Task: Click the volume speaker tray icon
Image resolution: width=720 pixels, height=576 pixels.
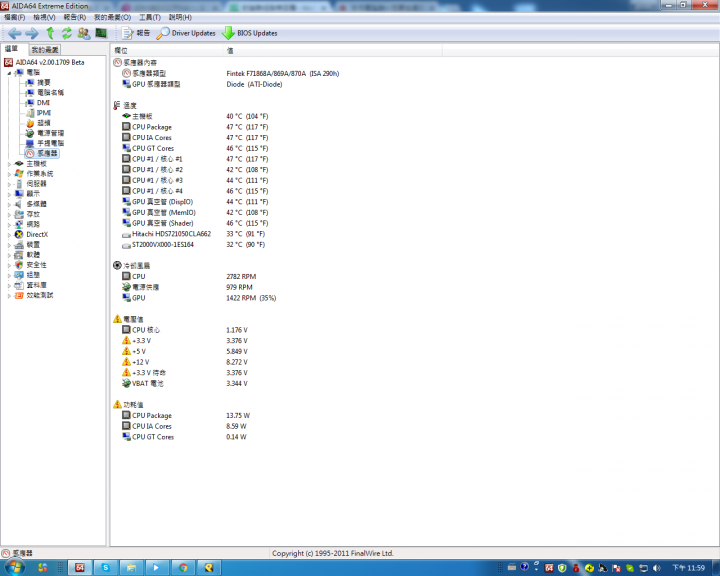Action: tap(657, 568)
